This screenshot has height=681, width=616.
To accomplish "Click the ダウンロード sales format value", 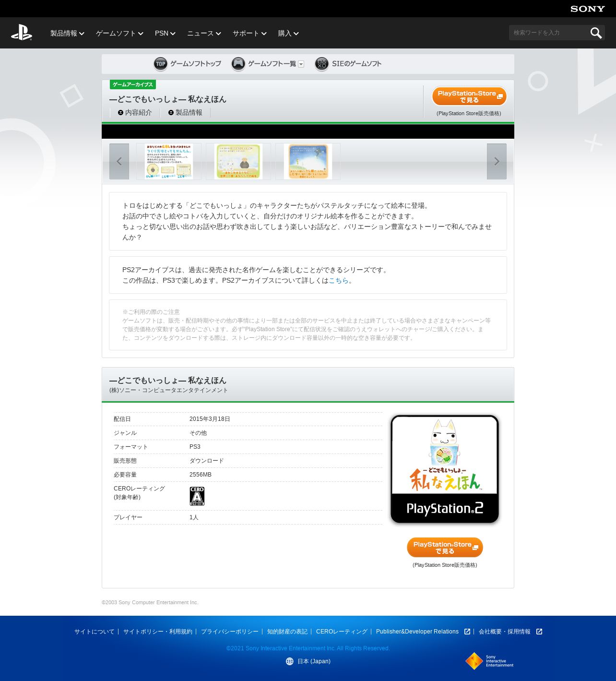I will pos(207,461).
